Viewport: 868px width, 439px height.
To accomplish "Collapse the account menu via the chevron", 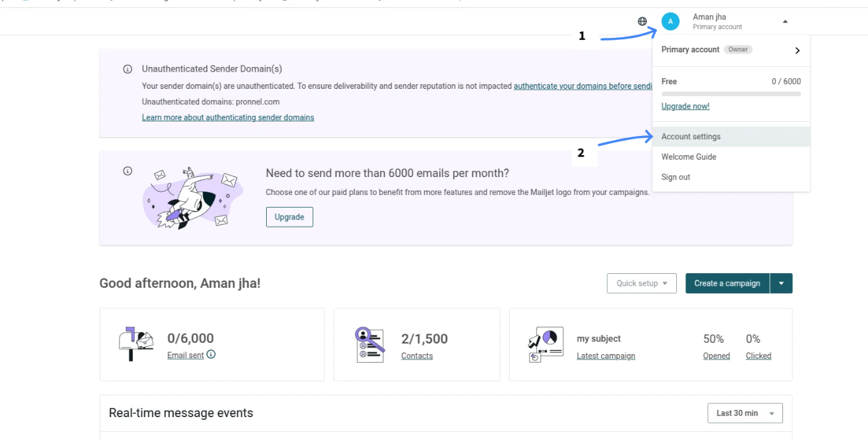I will coord(785,21).
